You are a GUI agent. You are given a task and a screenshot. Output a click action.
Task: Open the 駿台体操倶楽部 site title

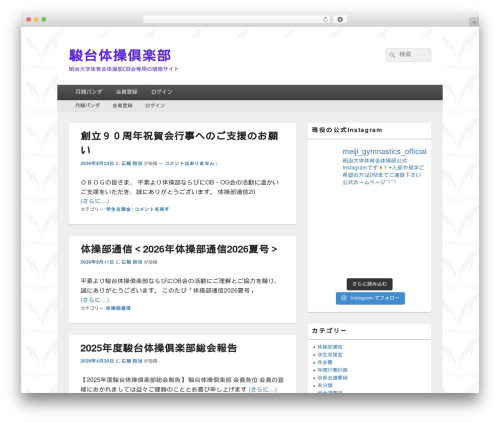(120, 55)
